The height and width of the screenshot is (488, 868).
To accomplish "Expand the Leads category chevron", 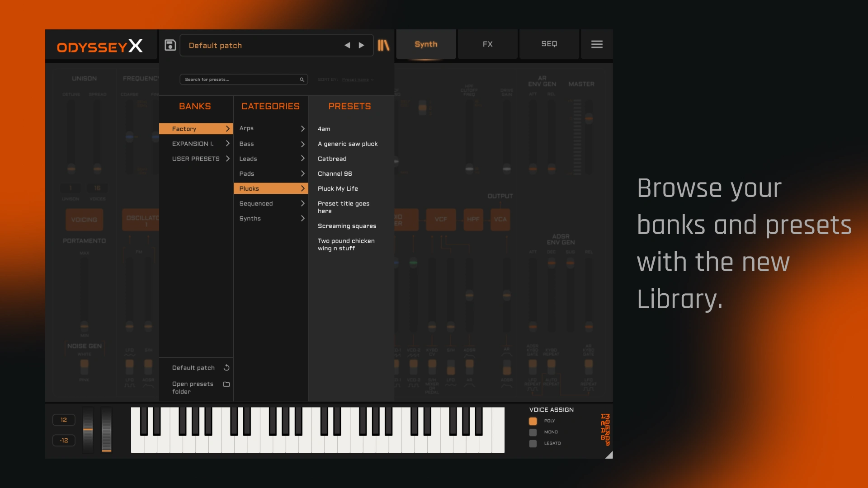I will point(302,159).
